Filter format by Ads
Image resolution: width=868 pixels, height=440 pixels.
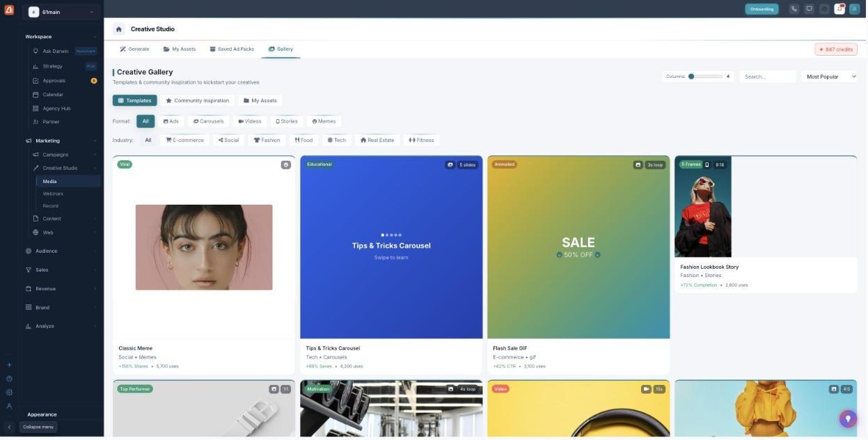(171, 121)
